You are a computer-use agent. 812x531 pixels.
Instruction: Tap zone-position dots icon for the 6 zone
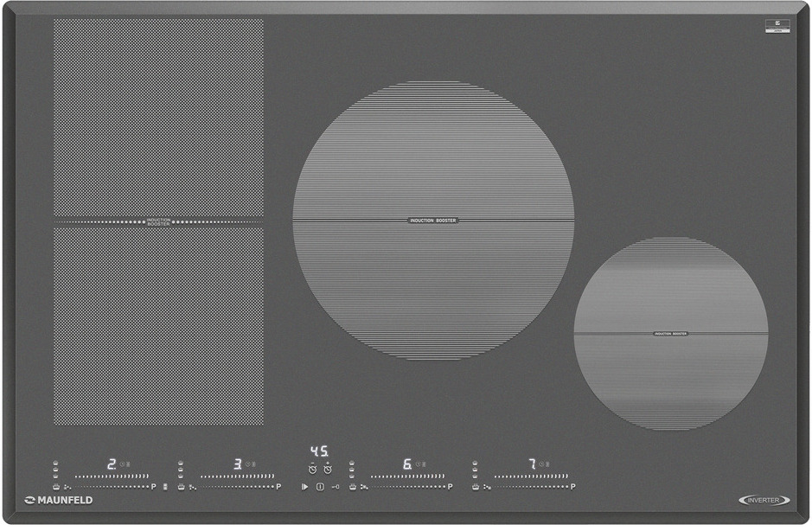(364, 487)
